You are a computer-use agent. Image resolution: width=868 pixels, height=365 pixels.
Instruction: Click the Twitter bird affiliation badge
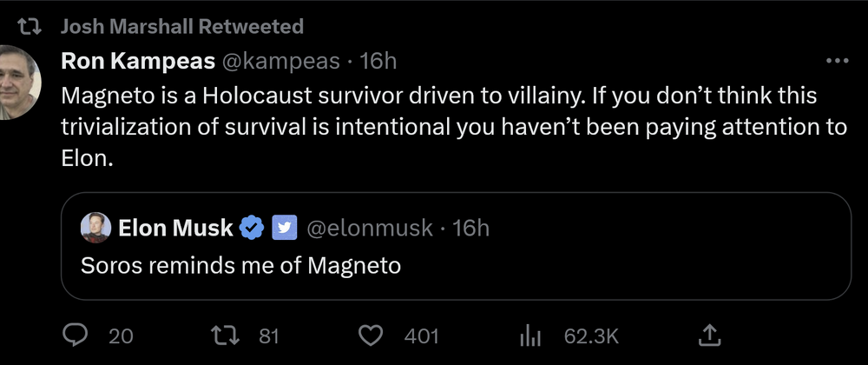tap(285, 228)
